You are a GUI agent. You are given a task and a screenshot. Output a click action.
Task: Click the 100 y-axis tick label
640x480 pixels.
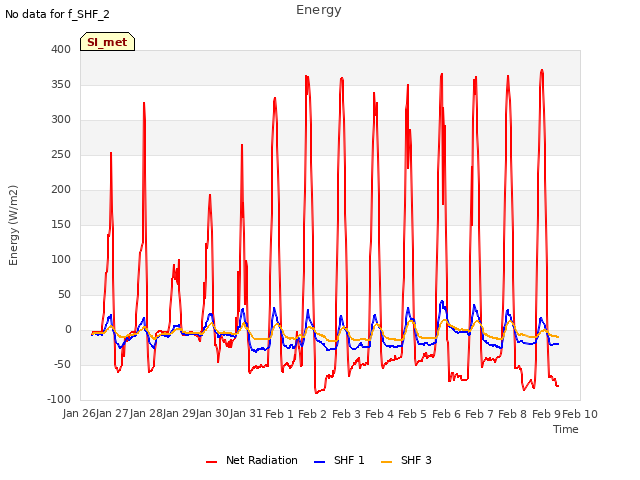coord(61,260)
